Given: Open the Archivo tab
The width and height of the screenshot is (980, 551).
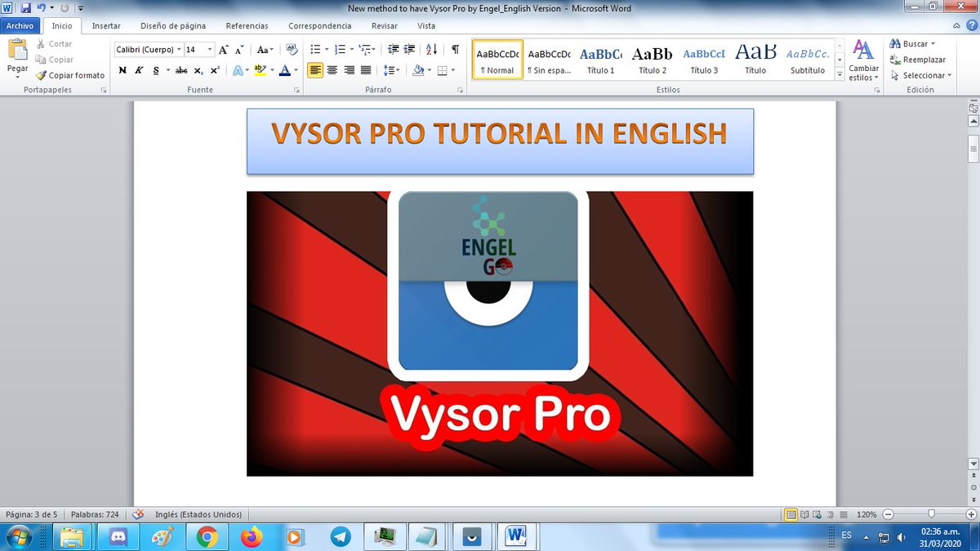Looking at the screenshot, I should (19, 26).
